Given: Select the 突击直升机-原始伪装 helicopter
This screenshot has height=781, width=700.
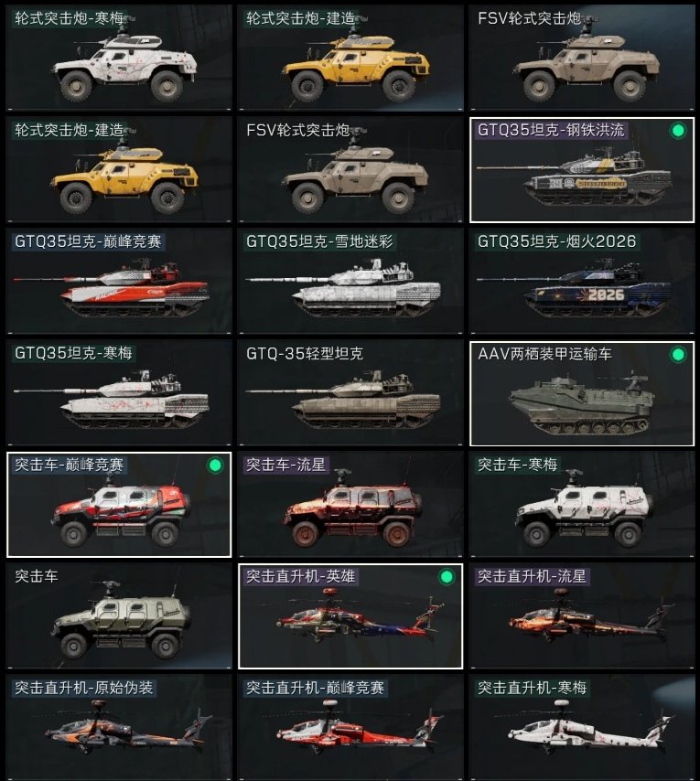Looking at the screenshot, I should click(119, 728).
